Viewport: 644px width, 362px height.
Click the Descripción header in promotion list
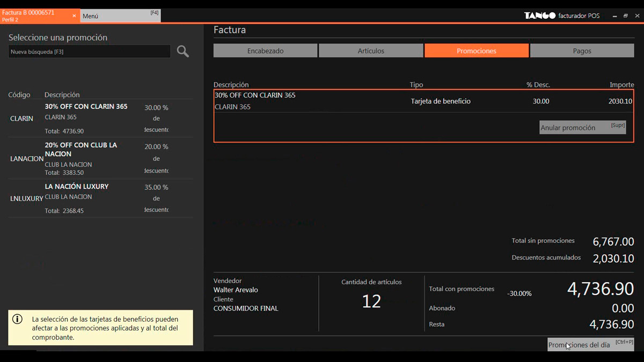pyautogui.click(x=62, y=95)
